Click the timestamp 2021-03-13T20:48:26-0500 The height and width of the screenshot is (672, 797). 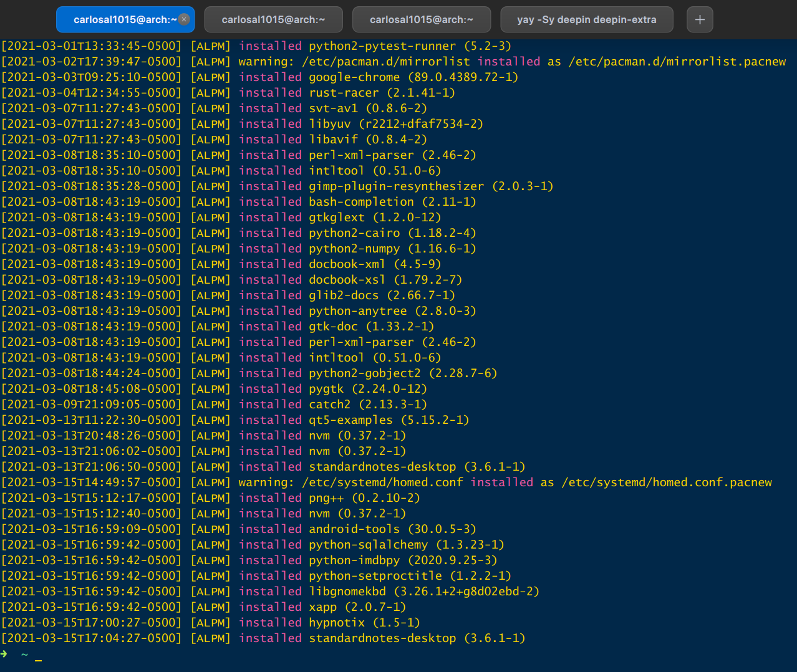[91, 436]
